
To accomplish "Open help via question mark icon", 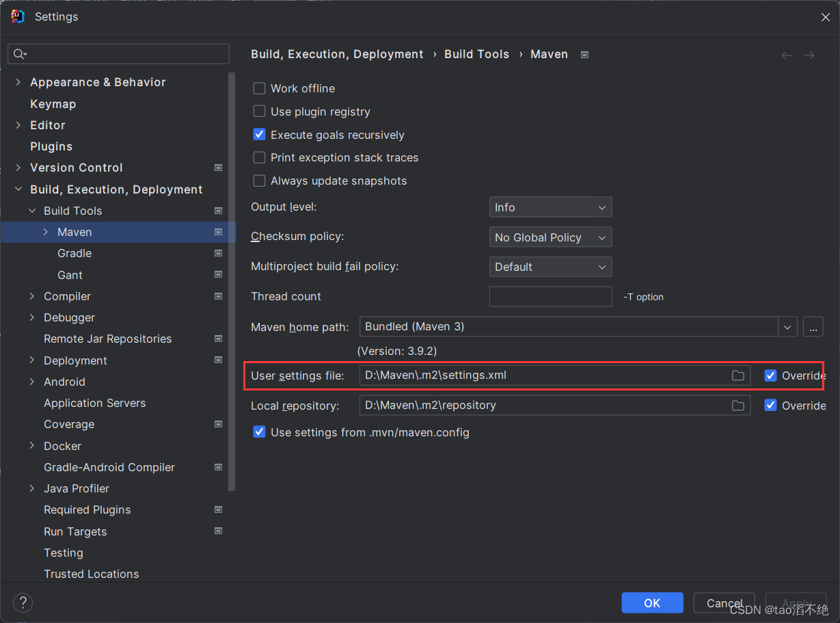I will click(x=23, y=602).
